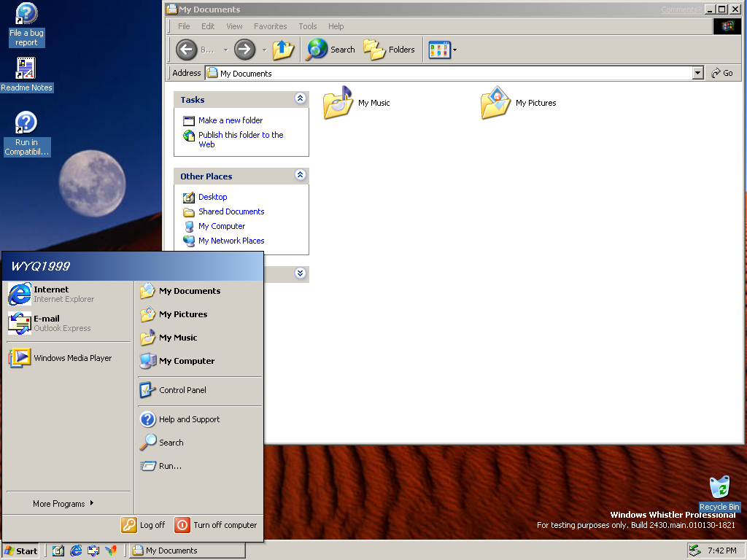Click the Up folder toolbar icon
Screen dimensions: 747x560
pos(283,50)
